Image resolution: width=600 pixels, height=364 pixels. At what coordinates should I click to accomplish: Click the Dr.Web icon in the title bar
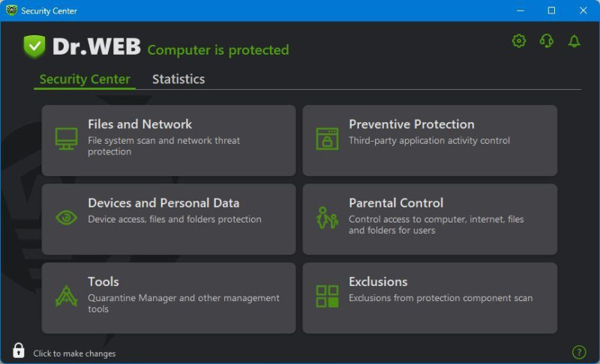pyautogui.click(x=11, y=10)
